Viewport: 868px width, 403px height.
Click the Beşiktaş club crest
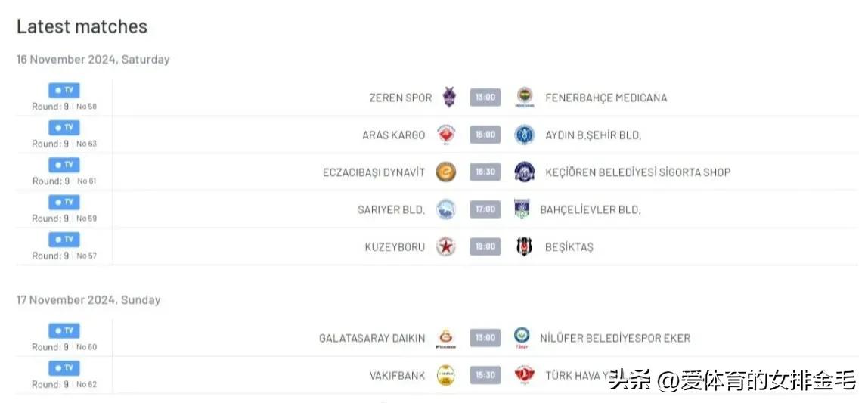click(524, 247)
